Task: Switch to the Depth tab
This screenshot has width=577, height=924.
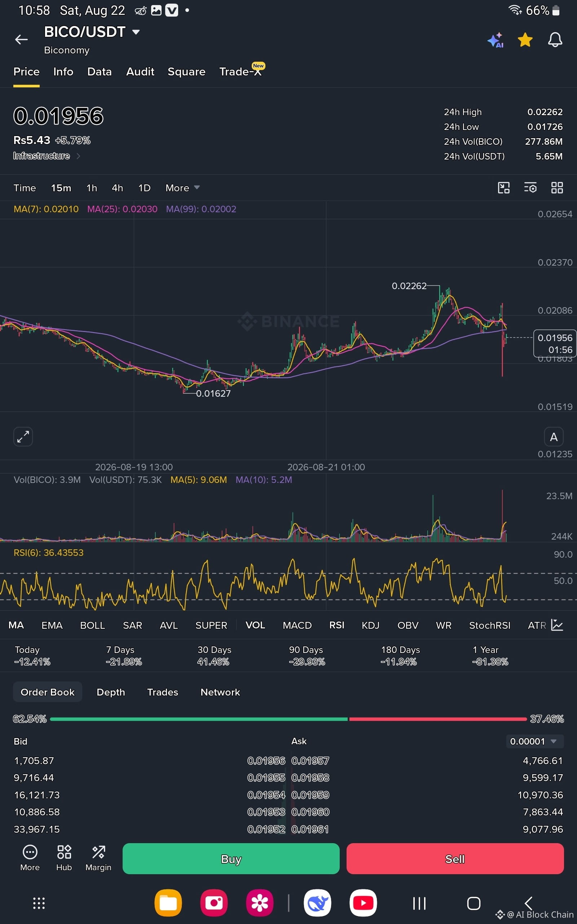Action: click(x=111, y=692)
